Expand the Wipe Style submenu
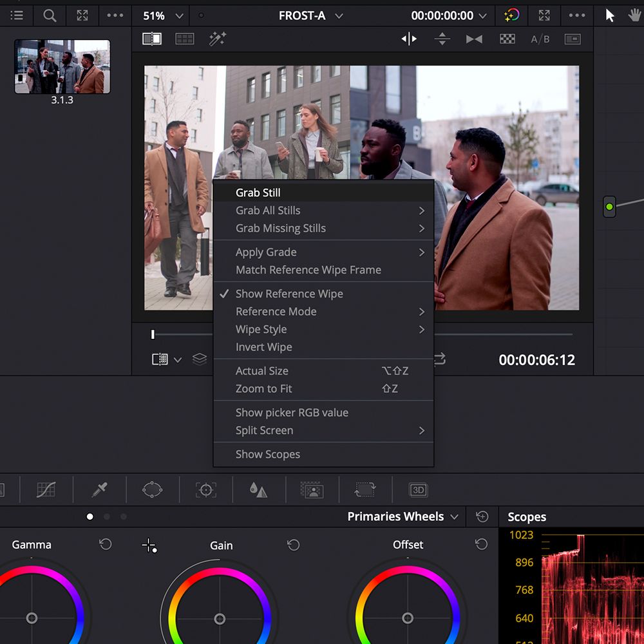This screenshot has height=644, width=644. point(261,329)
